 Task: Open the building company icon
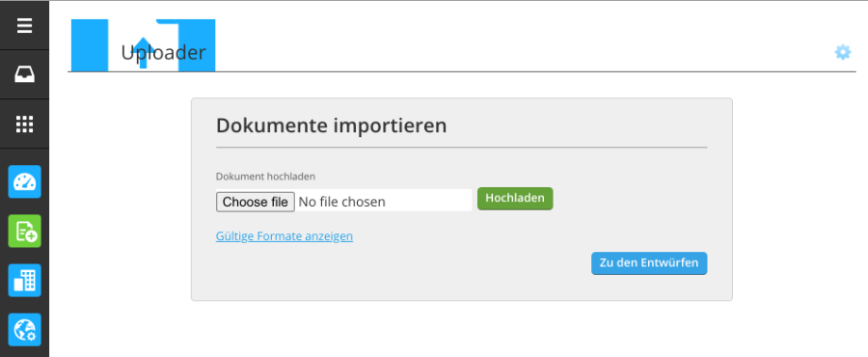click(24, 280)
